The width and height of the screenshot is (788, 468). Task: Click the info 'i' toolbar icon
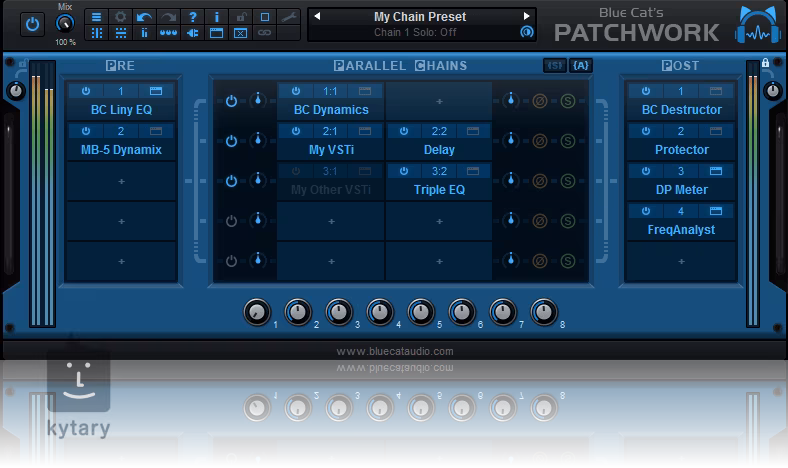[x=216, y=17]
